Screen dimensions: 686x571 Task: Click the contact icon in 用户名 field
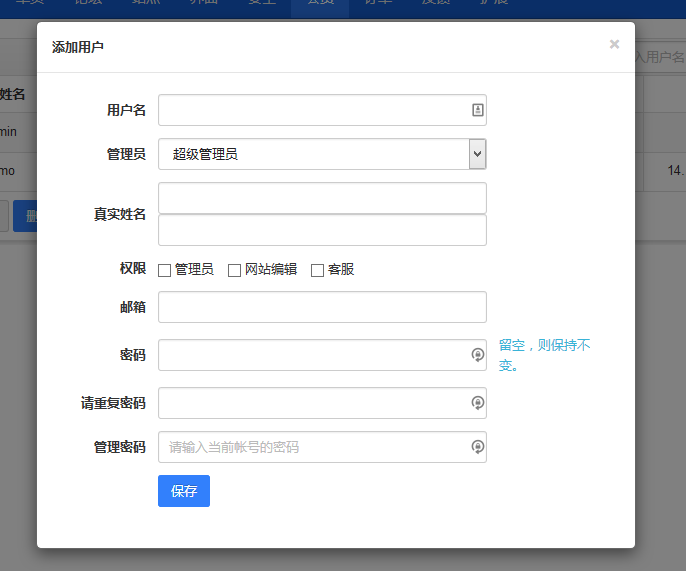click(477, 110)
